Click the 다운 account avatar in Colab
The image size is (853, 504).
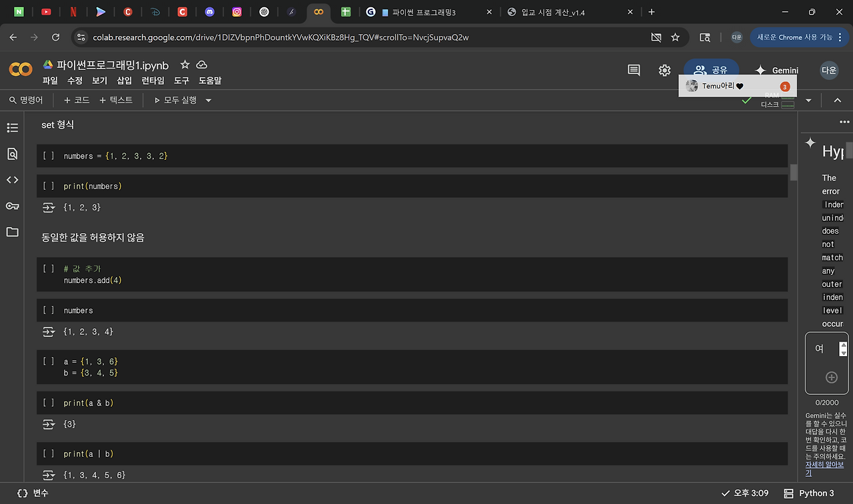[x=829, y=70]
